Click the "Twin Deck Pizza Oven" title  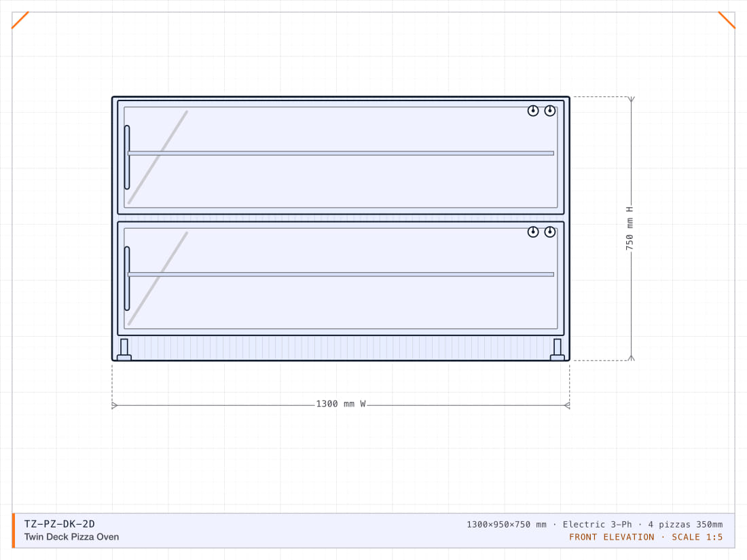[x=71, y=537]
